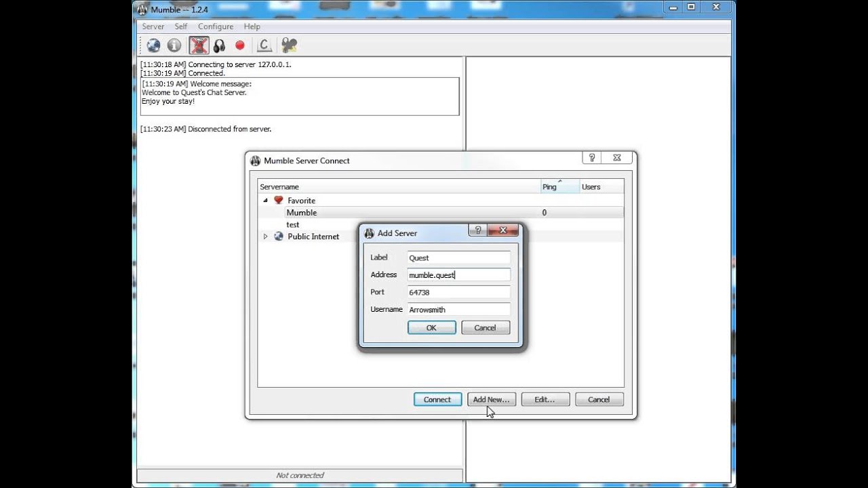Open the Help menu
Image resolution: width=868 pixels, height=488 pixels.
coord(252,26)
